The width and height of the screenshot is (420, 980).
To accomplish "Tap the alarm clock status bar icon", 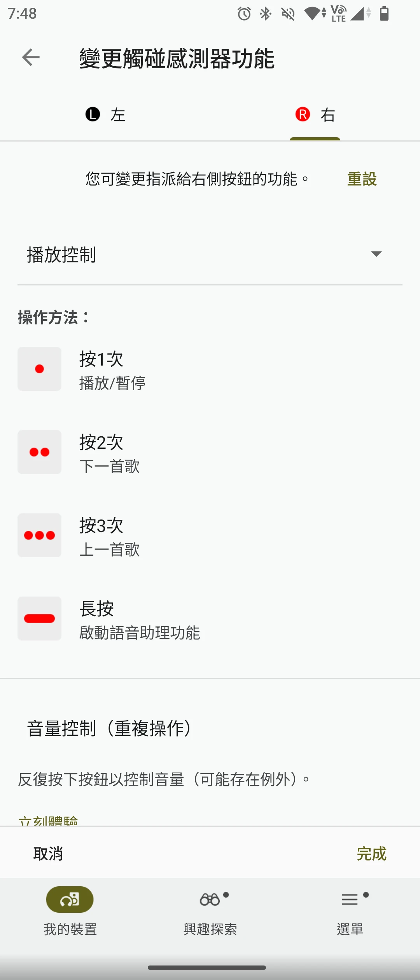I will 244,14.
